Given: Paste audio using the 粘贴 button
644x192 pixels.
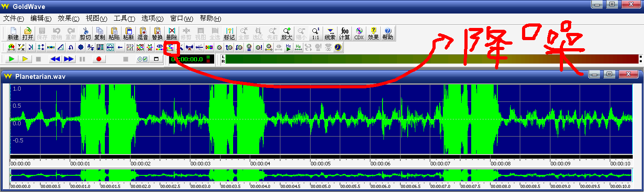Looking at the screenshot, I should coord(114,33).
